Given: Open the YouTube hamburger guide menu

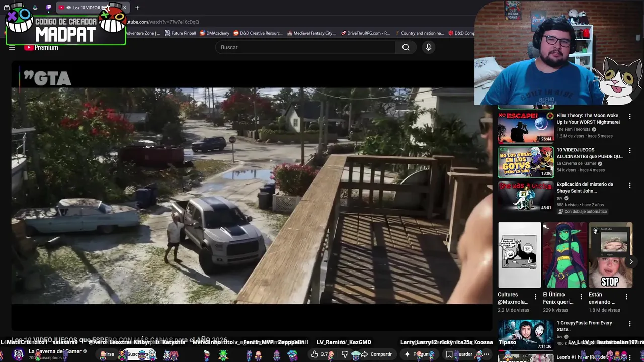Looking at the screenshot, I should (x=12, y=48).
